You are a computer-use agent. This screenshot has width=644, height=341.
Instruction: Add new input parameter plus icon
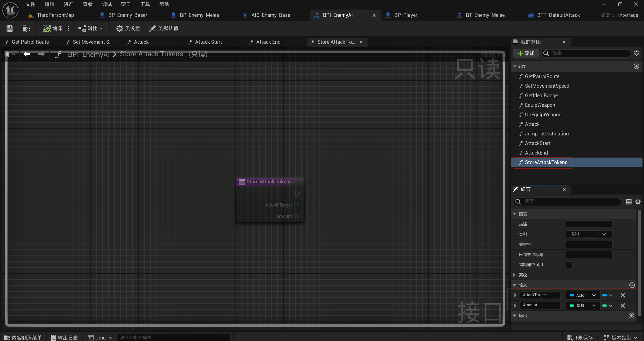coord(632,285)
